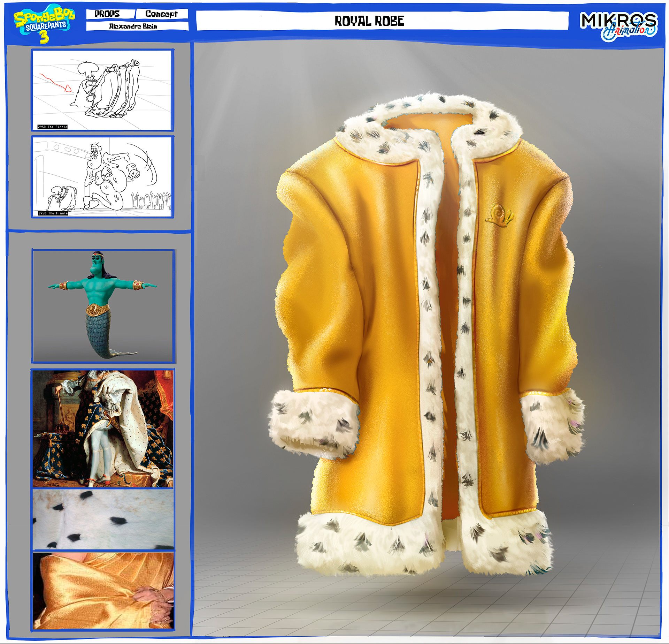Open the top storyboard sketch thumbnail

pyautogui.click(x=102, y=90)
